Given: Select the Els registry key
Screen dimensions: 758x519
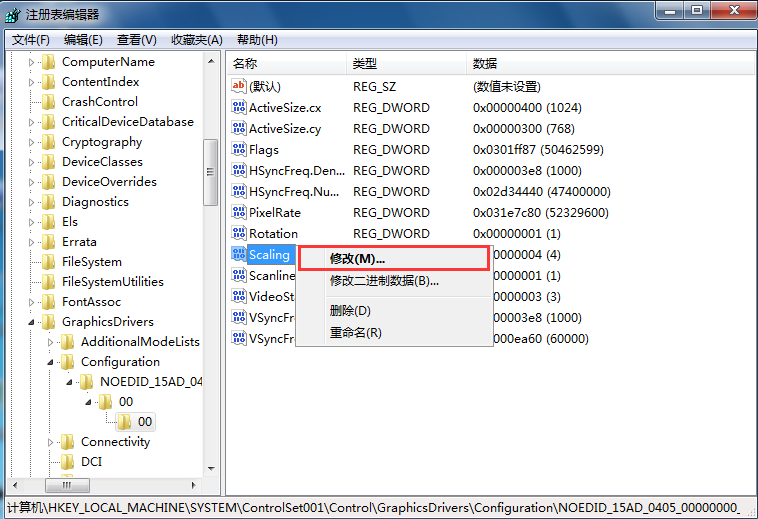Looking at the screenshot, I should click(70, 222).
